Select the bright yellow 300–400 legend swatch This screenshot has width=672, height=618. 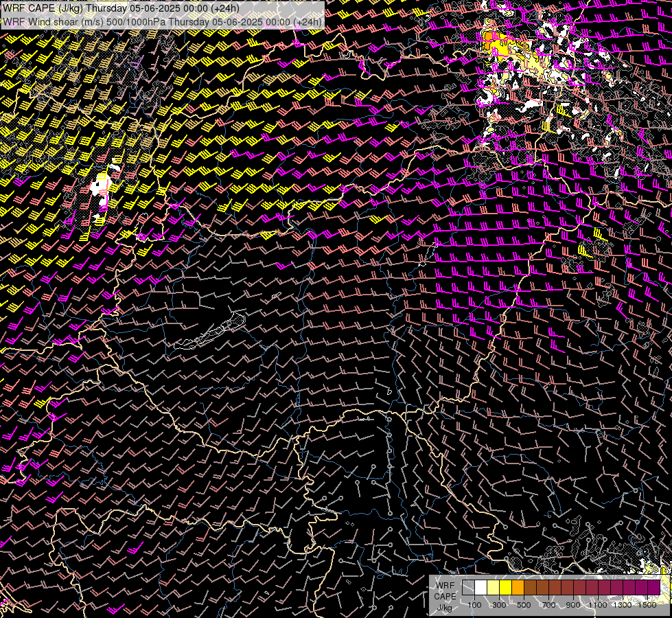coord(506,588)
